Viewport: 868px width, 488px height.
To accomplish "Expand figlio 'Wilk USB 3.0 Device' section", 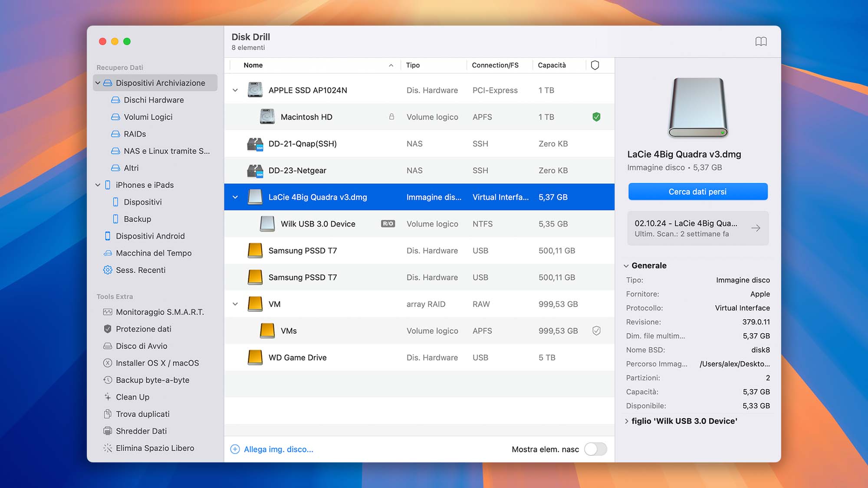I will point(626,421).
